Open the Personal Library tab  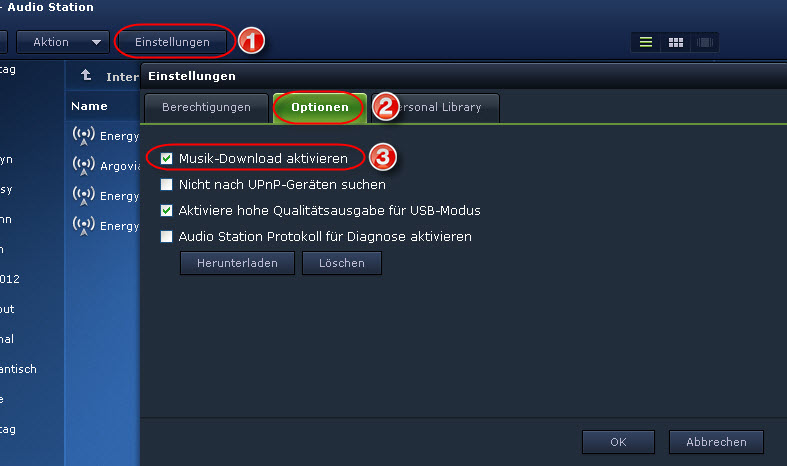[436, 107]
